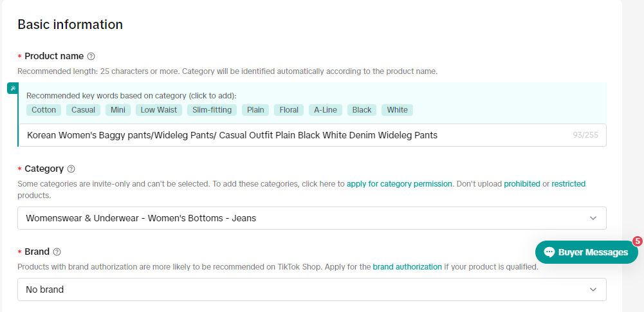Open the apply for category permission link
The width and height of the screenshot is (644, 312).
click(399, 184)
